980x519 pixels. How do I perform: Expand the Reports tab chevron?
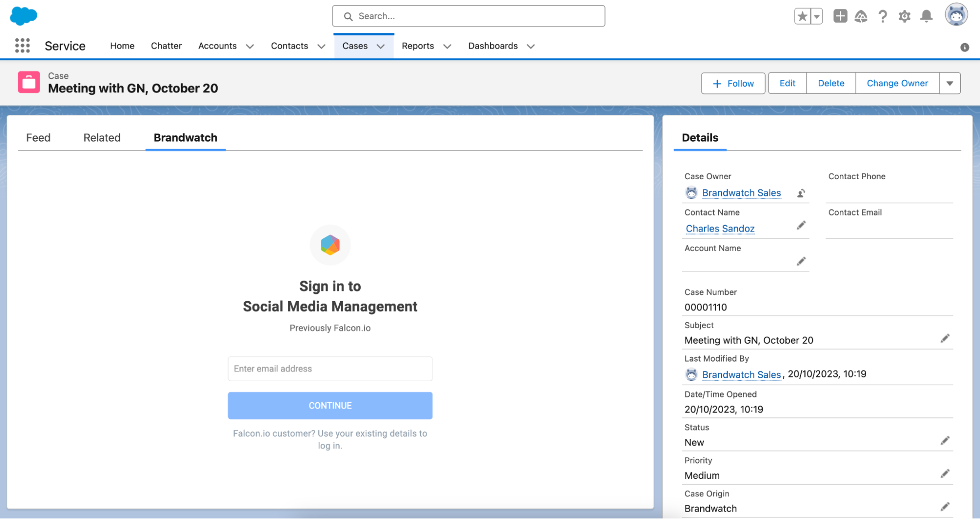(x=447, y=47)
